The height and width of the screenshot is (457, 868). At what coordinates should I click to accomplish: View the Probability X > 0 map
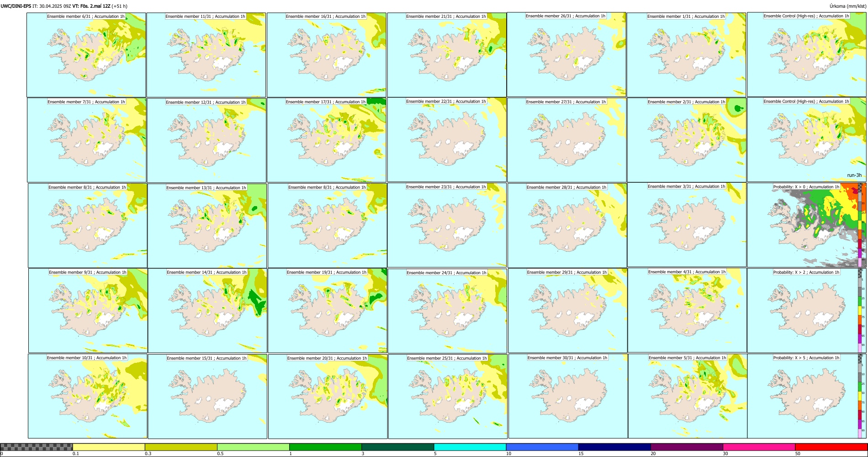(x=806, y=225)
